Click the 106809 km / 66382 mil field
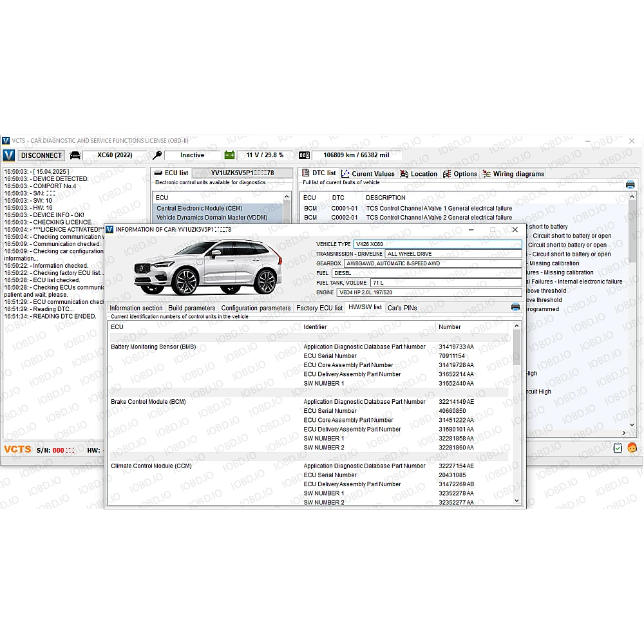This screenshot has height=644, width=644. [x=356, y=155]
